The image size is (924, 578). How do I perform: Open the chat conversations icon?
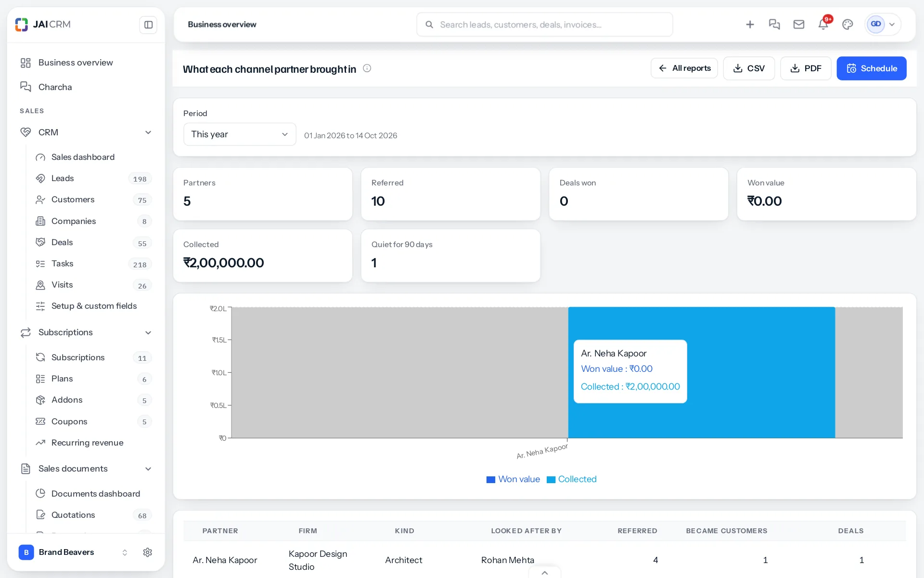pyautogui.click(x=774, y=25)
